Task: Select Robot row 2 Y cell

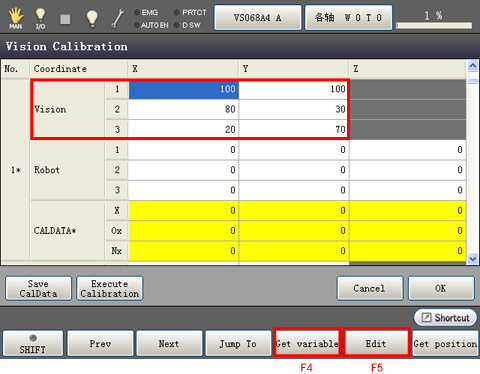Action: pos(294,170)
